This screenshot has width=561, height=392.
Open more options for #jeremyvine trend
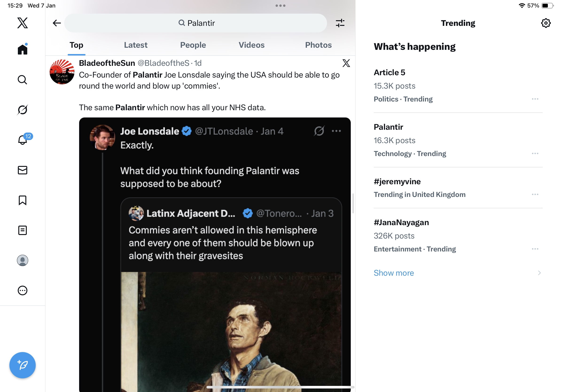535,194
